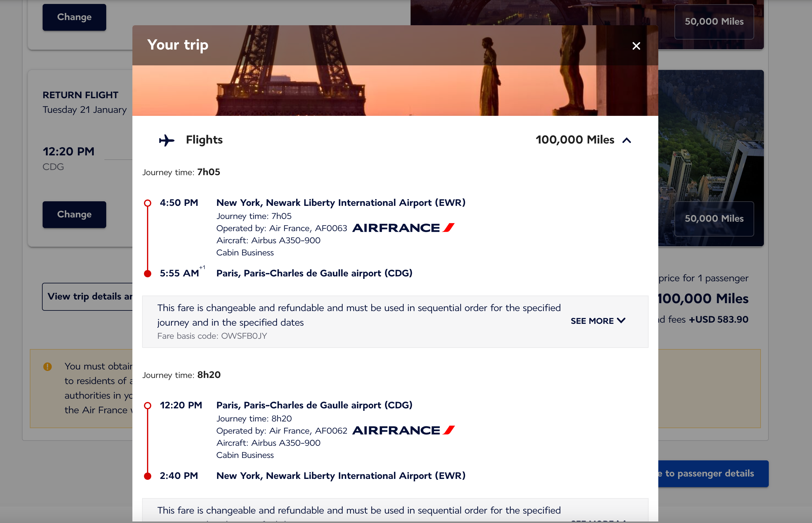Click the CDG departure marker circle
Screen dimensions: 812x523
148,406
